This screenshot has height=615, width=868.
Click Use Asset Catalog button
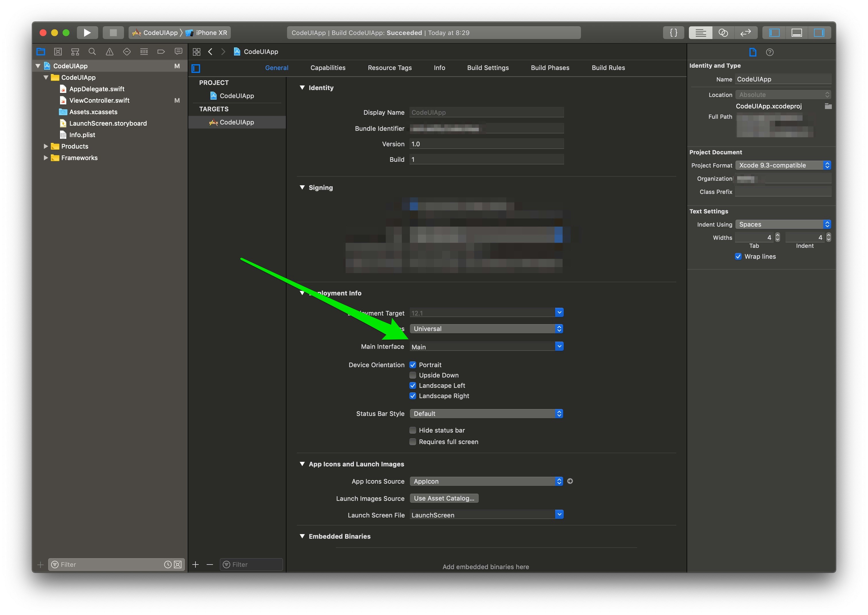444,498
